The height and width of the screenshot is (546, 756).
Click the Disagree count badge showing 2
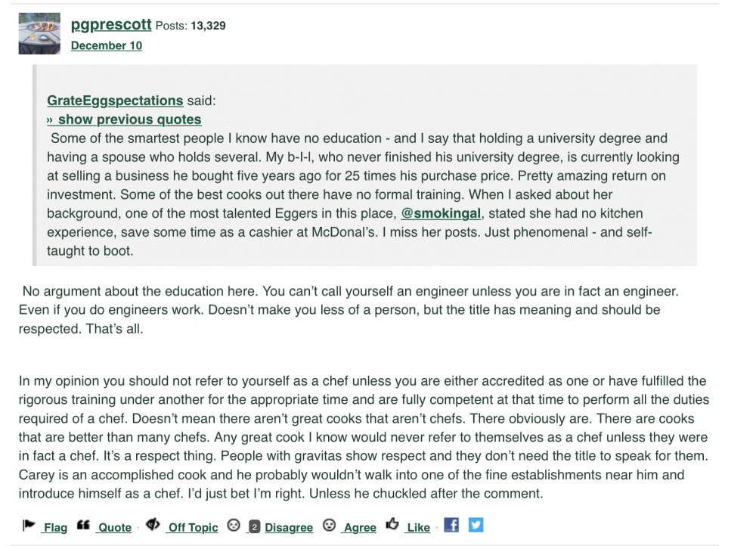coord(255,527)
